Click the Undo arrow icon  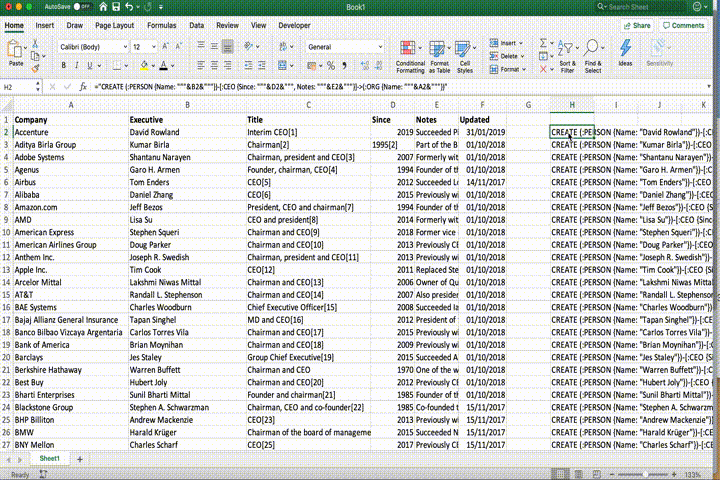(129, 7)
